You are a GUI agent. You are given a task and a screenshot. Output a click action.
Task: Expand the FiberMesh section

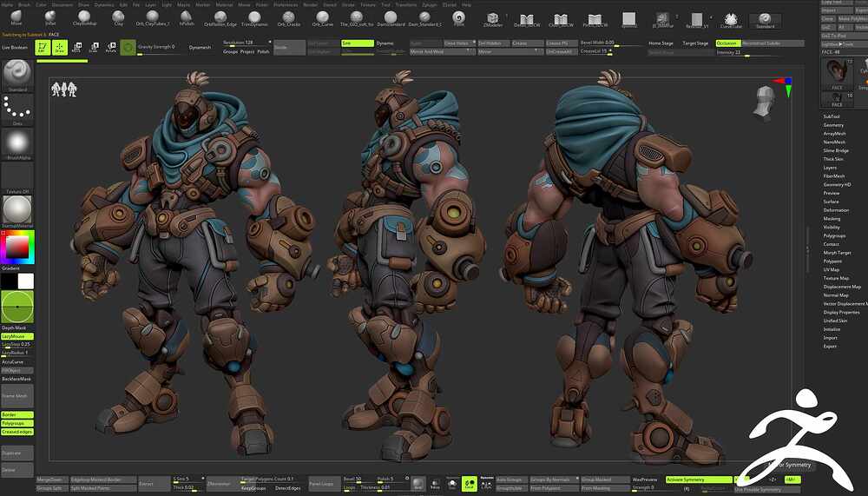click(x=833, y=175)
